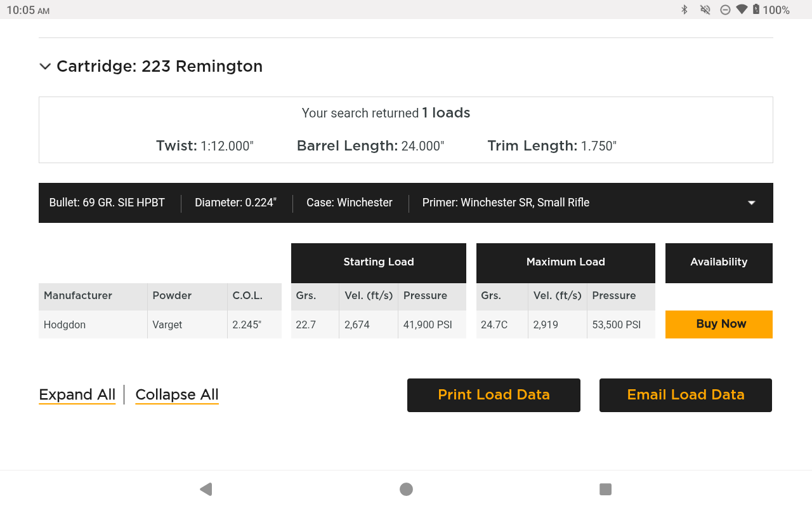The image size is (812, 508).
Task: Tap the Bluetooth icon in status bar
Action: click(x=684, y=10)
